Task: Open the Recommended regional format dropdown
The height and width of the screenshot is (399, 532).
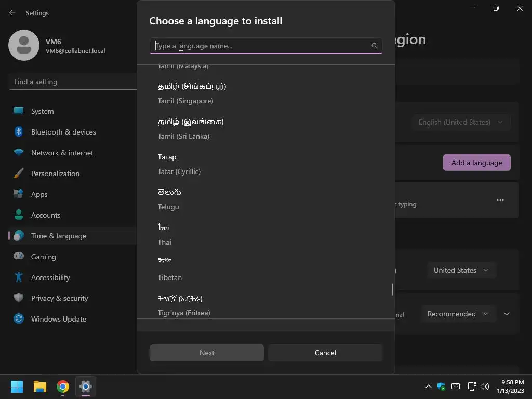Action: coord(458,314)
